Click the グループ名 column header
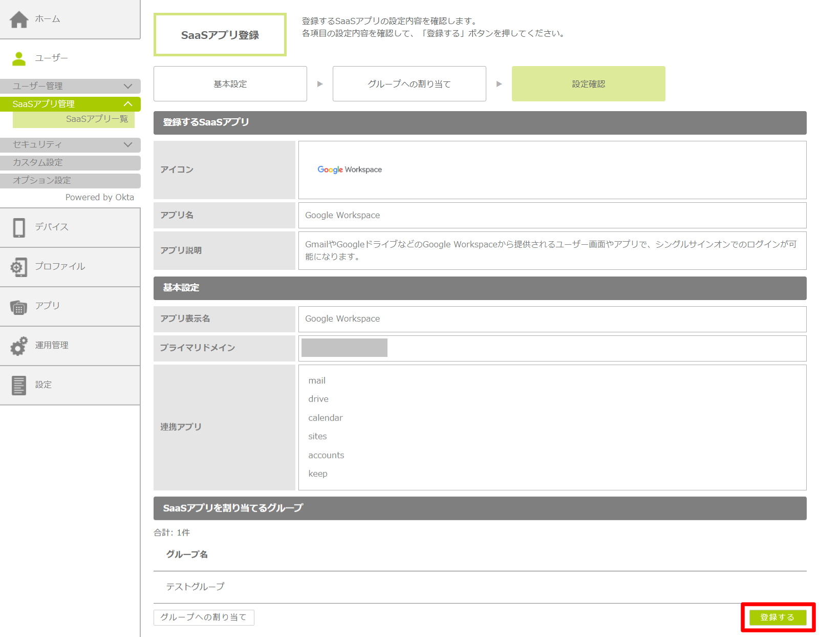Viewport: 840px width, 637px height. (x=187, y=555)
